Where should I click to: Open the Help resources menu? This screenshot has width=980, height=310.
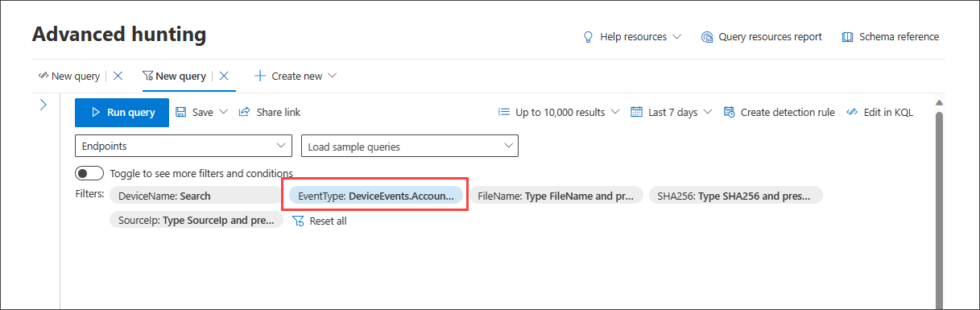click(632, 37)
